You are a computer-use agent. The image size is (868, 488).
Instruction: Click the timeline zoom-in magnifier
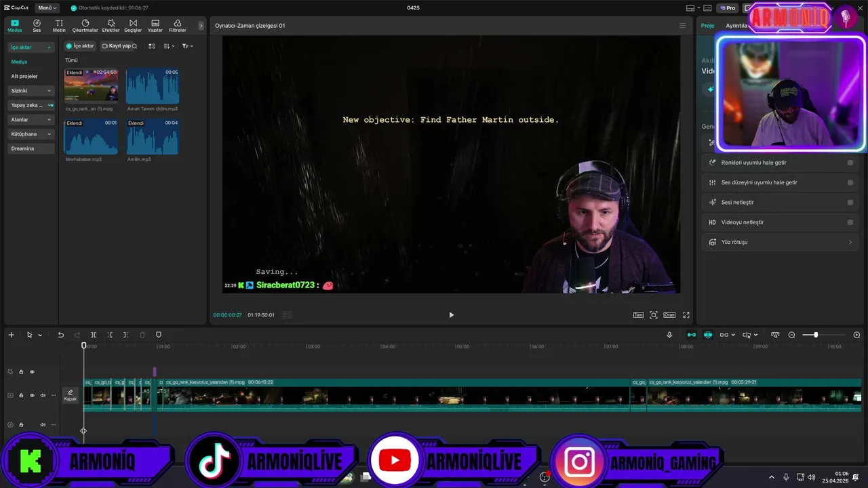click(856, 335)
